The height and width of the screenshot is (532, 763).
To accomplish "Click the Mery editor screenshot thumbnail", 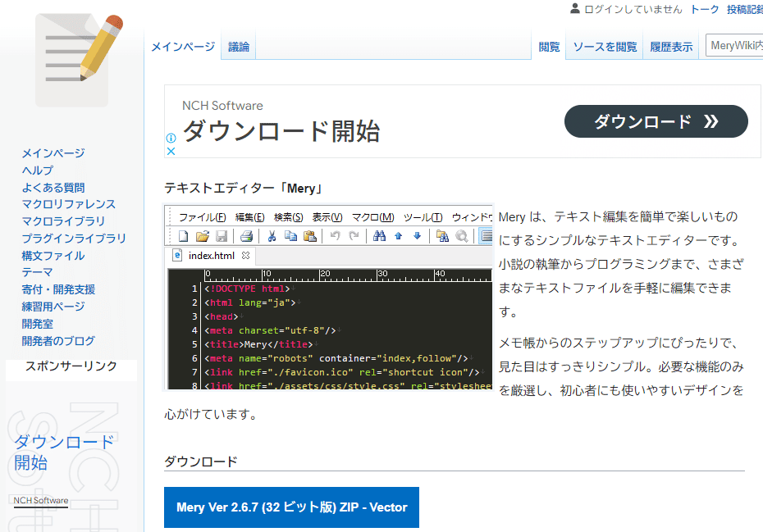I will [329, 298].
